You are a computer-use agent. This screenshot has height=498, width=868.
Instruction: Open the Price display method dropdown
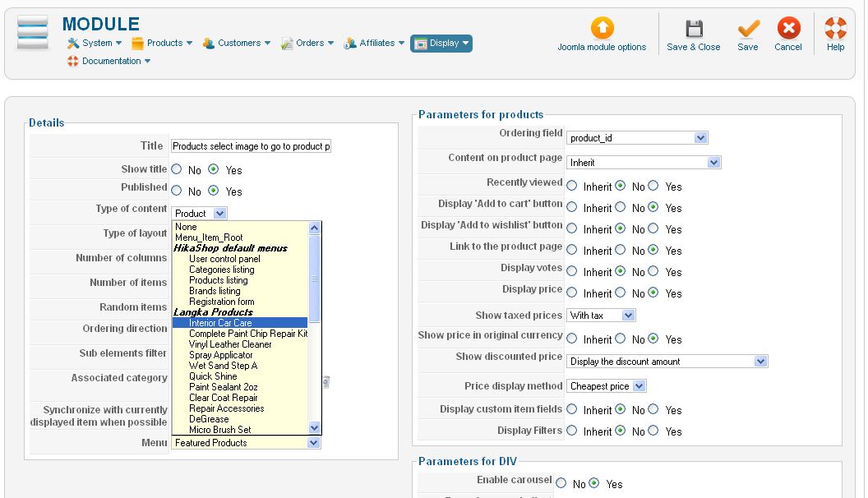tap(606, 386)
